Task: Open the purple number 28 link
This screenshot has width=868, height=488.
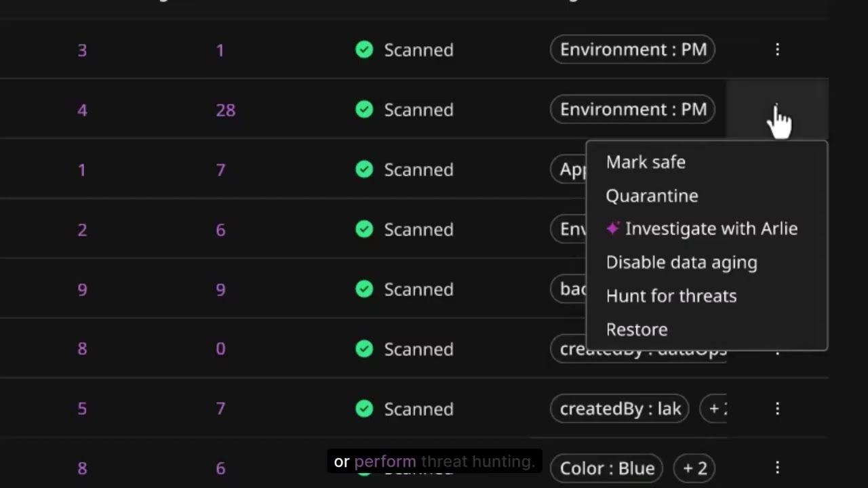Action: 225,110
